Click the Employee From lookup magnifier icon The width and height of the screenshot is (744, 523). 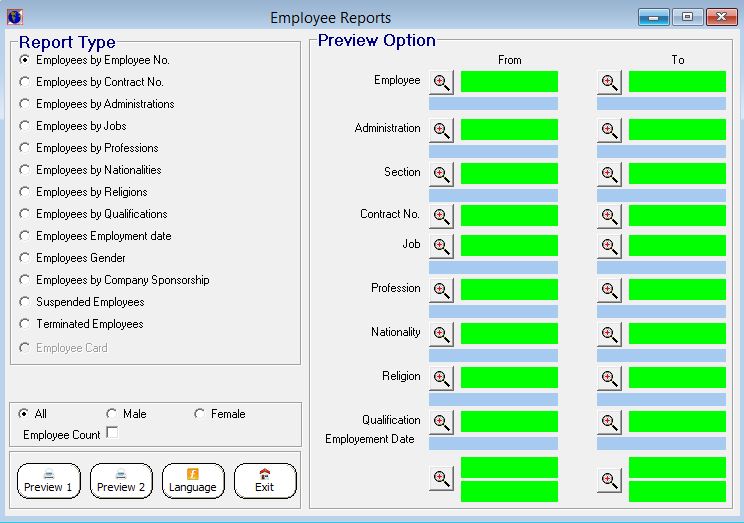(x=441, y=82)
